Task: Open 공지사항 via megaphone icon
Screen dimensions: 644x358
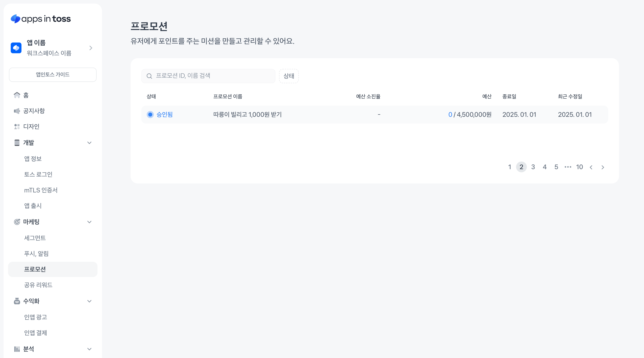Action: pyautogui.click(x=17, y=111)
